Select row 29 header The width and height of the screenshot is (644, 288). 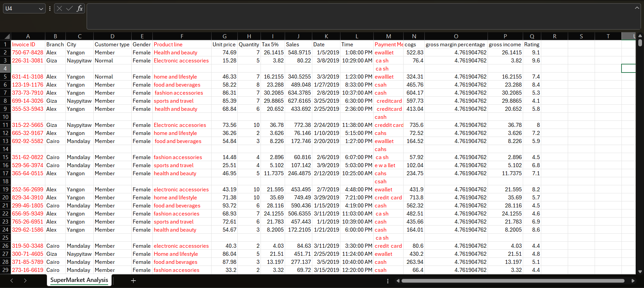(5, 270)
